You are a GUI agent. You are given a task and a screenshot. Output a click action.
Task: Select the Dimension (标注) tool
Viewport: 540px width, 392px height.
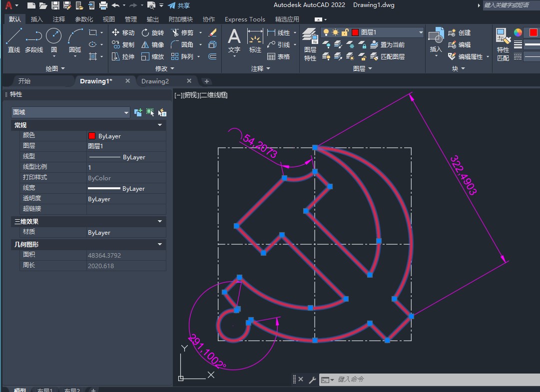[x=255, y=40]
